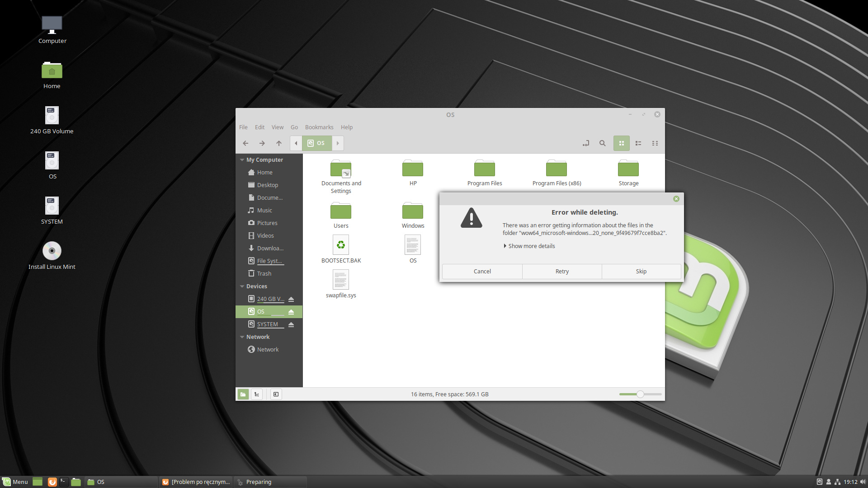868x488 pixels.
Task: Cancel the delete operation
Action: [482, 272]
